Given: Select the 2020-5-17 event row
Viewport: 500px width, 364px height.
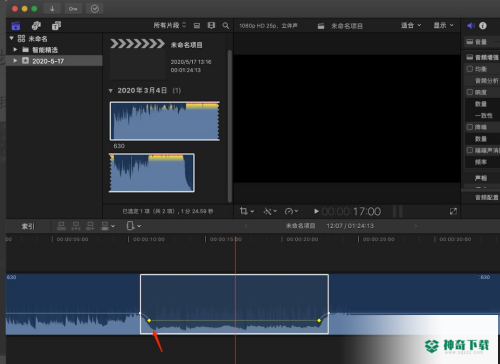Looking at the screenshot, I should (x=54, y=61).
